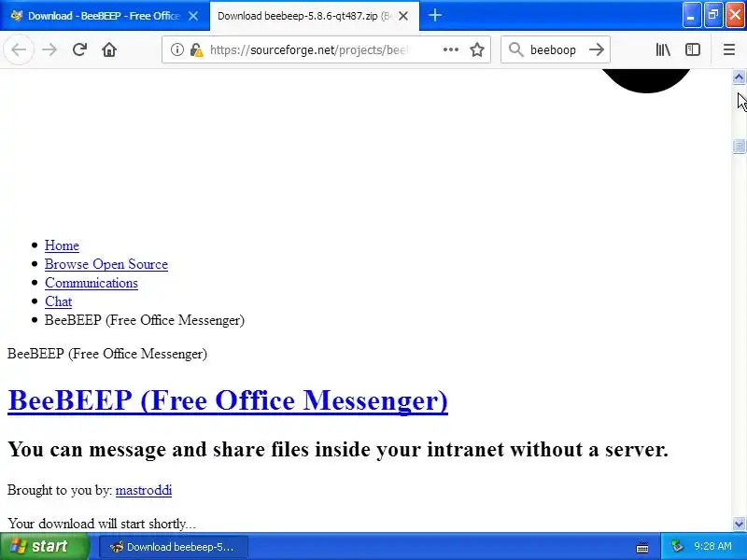Open the Firefox Home page icon
Viewport: 747px width, 560px height.
pyautogui.click(x=109, y=49)
